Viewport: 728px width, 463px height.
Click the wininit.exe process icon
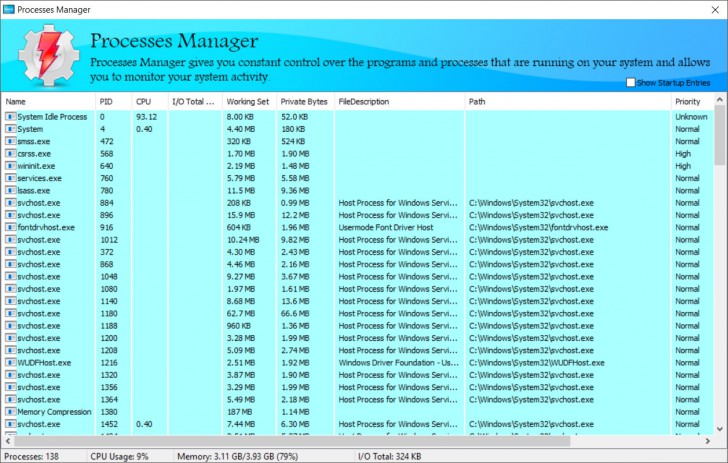10,166
